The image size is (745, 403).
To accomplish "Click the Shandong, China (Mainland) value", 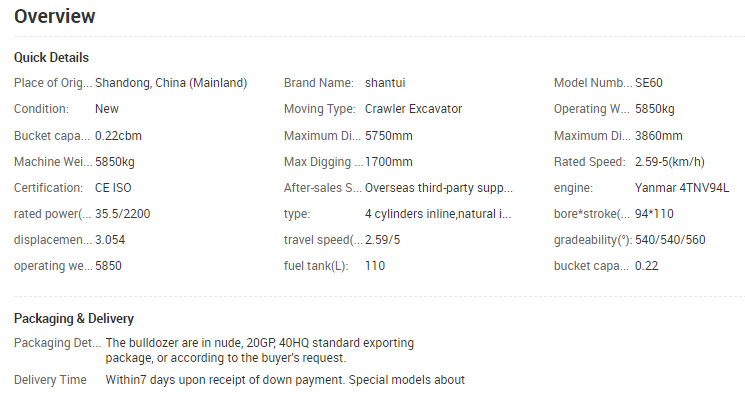I will [x=171, y=83].
